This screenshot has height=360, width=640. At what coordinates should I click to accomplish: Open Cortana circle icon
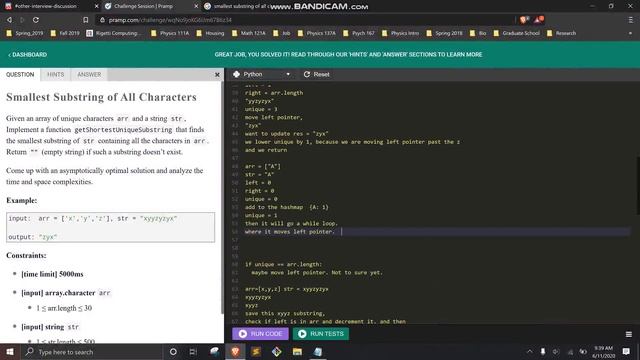pyautogui.click(x=173, y=352)
